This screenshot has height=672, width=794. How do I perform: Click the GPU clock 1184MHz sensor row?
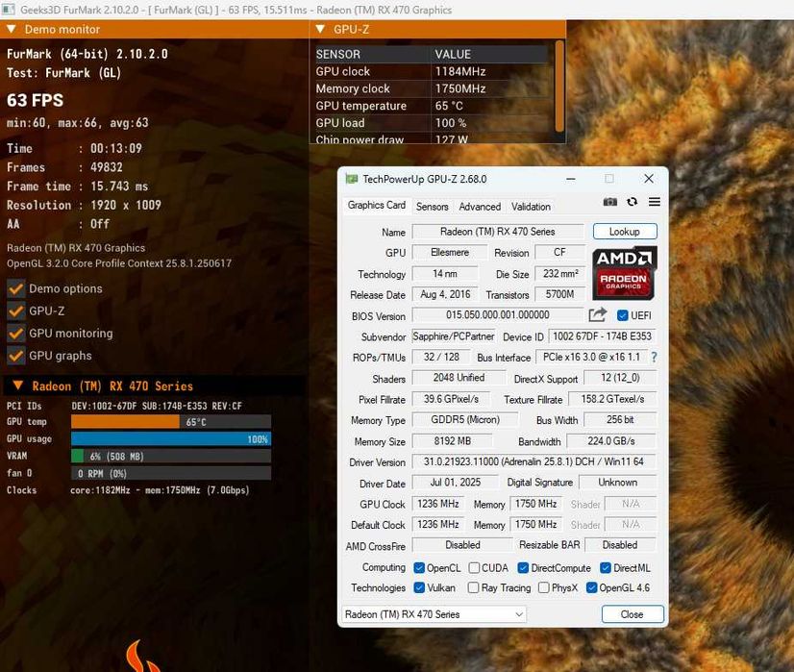(x=433, y=71)
